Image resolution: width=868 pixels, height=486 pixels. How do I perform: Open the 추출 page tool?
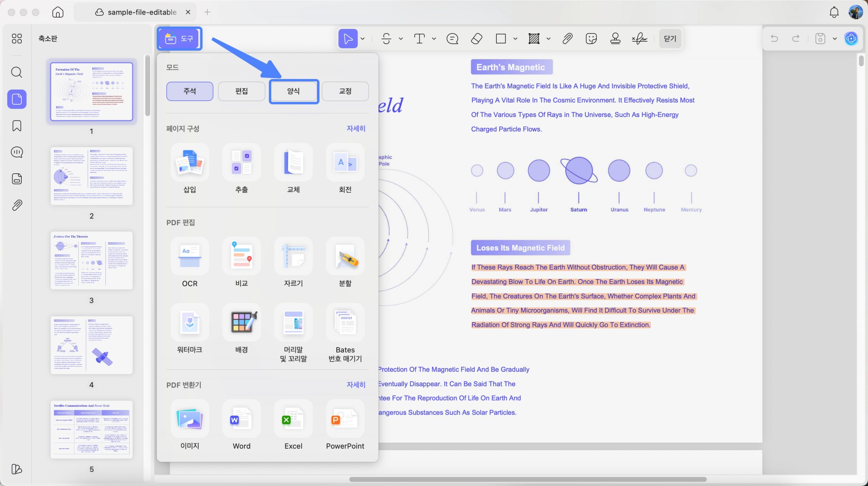pyautogui.click(x=241, y=169)
